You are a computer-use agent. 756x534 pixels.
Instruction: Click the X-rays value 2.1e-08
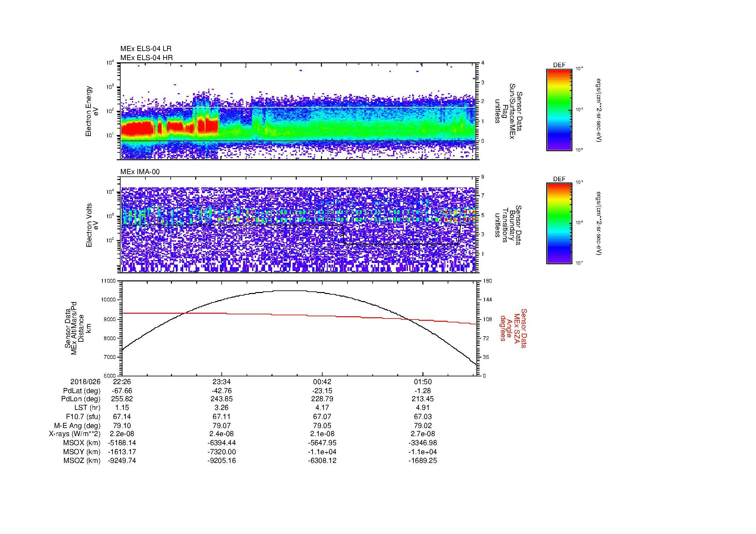(x=322, y=434)
